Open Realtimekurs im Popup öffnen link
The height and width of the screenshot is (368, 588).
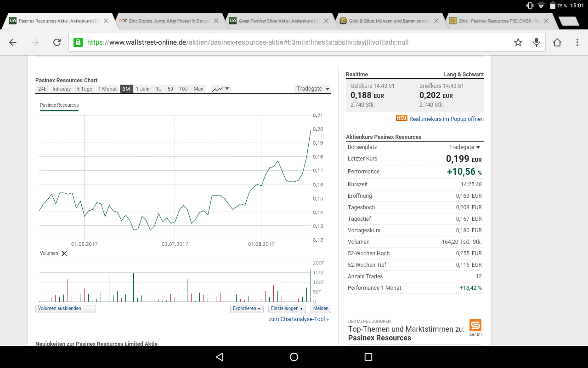447,119
